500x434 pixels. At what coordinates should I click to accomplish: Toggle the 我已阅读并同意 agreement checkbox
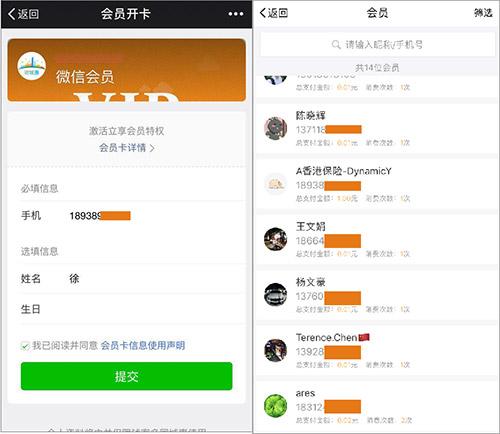pyautogui.click(x=25, y=346)
